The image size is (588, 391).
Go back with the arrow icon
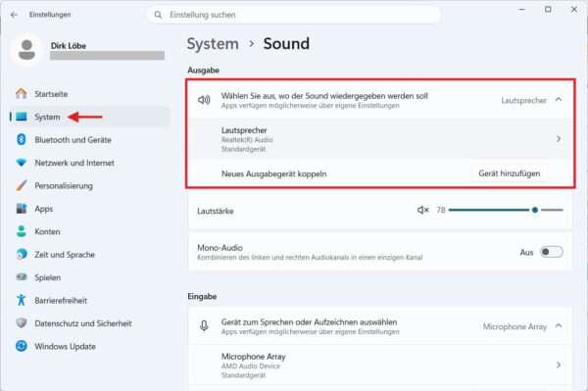point(15,15)
